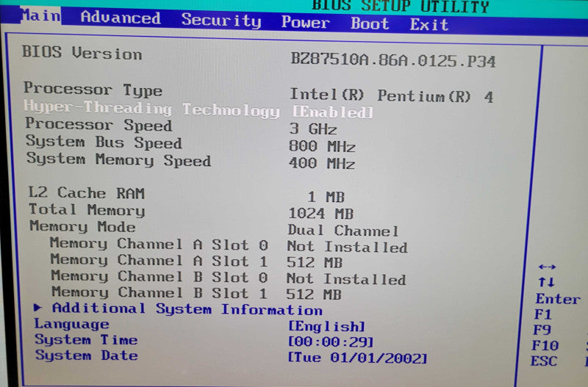This screenshot has height=387, width=588.
Task: Click the arrow before Additional System Information
Action: (37, 308)
